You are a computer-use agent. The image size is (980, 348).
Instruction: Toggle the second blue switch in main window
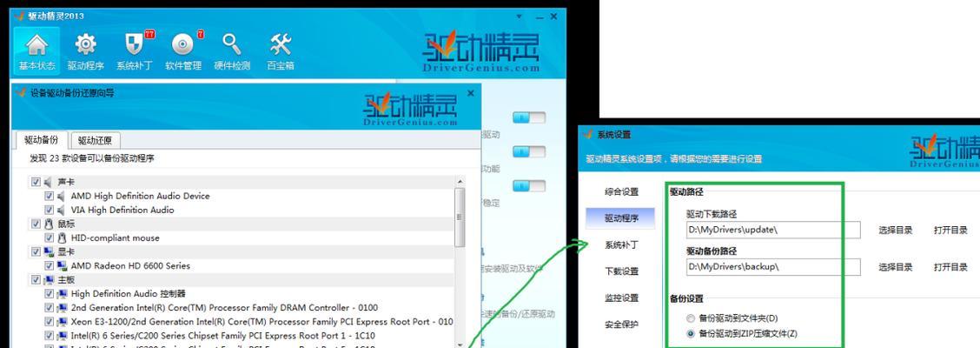[529, 151]
